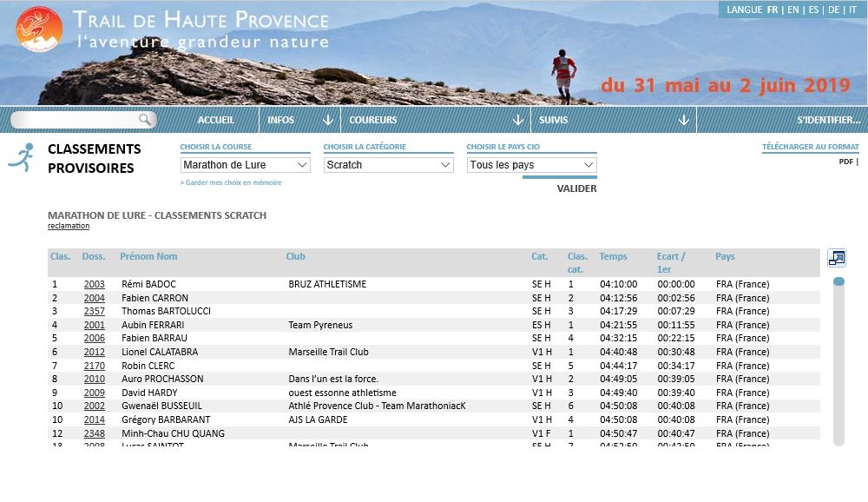Click Garder mes choix en mémoire
Viewport: 868px width, 502px height.
(x=231, y=182)
